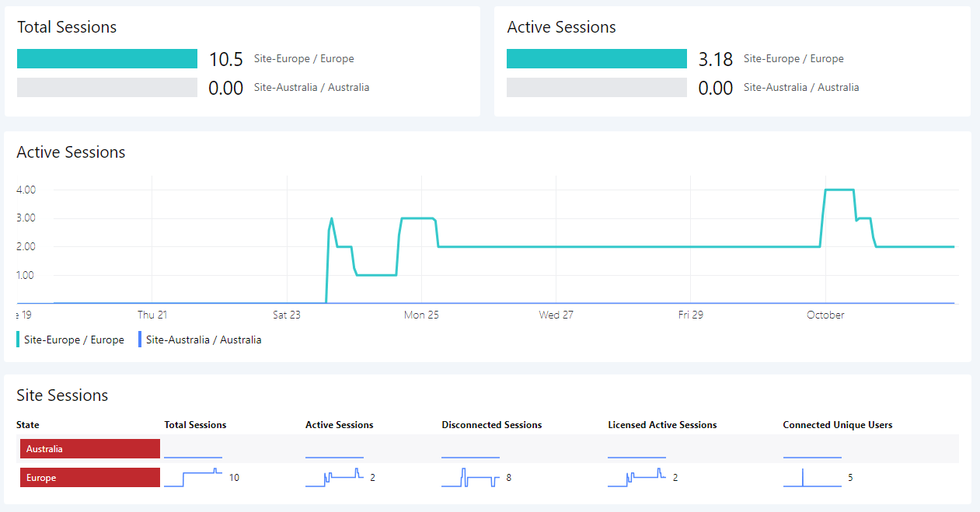Click the Europe Disconnected Sessions sparkline
This screenshot has height=512, width=980.
click(470, 478)
